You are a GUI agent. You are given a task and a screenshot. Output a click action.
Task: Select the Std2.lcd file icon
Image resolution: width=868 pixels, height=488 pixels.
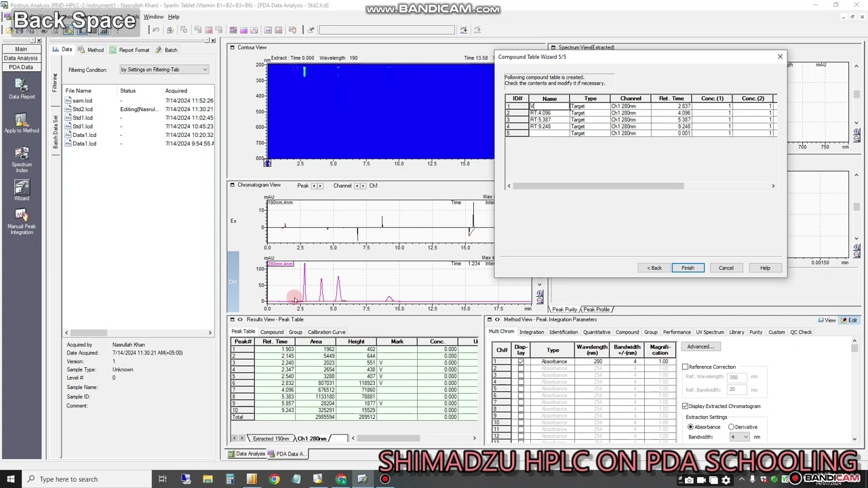coord(68,109)
